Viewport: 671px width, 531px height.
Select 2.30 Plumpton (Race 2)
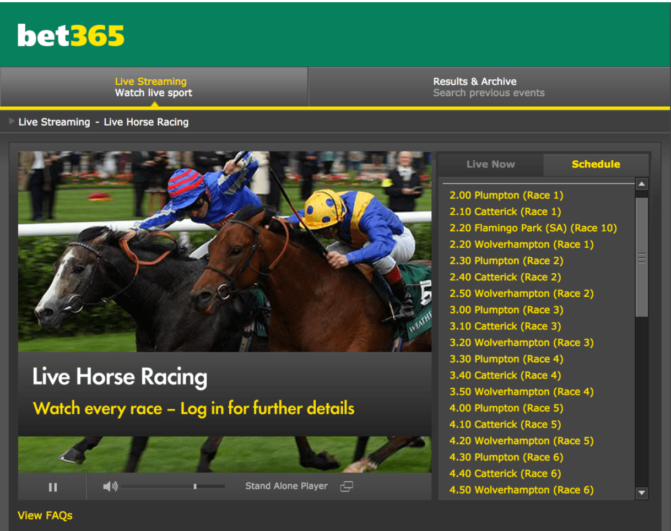[x=506, y=261]
